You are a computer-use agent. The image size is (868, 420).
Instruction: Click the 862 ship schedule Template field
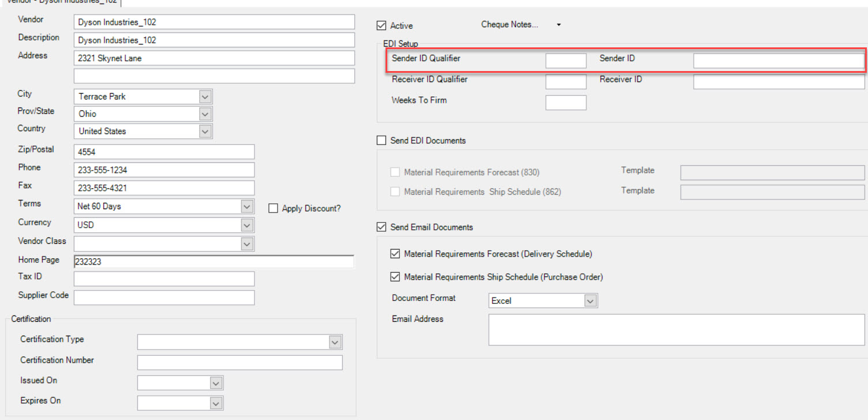point(773,192)
